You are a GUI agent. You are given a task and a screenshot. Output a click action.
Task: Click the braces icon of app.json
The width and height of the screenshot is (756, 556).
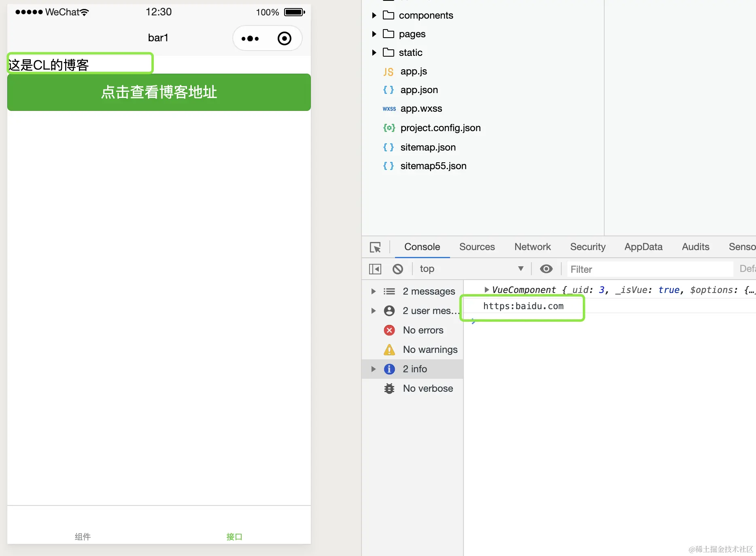[389, 90]
